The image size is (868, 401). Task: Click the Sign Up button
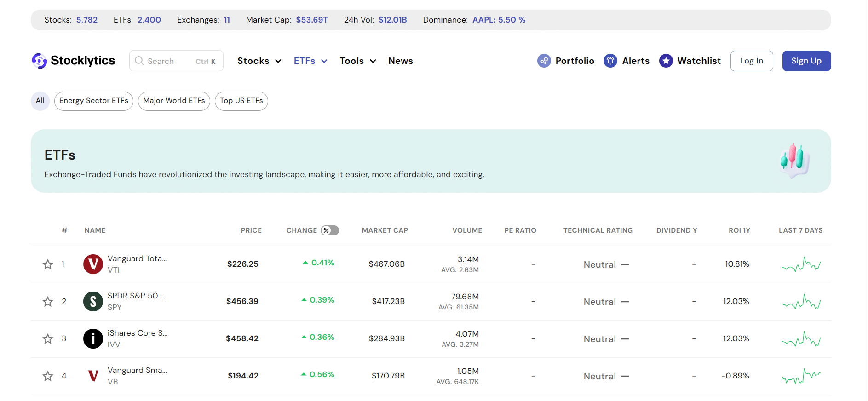[806, 61]
